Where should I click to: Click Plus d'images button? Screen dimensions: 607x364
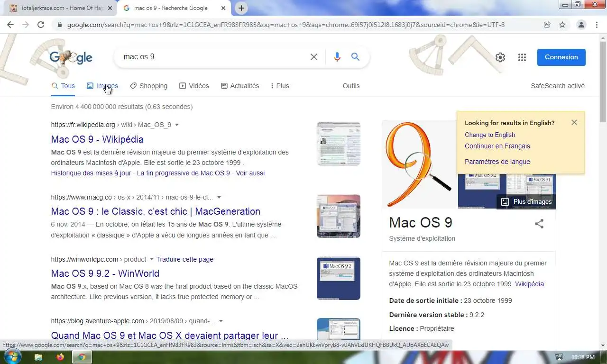(x=526, y=201)
